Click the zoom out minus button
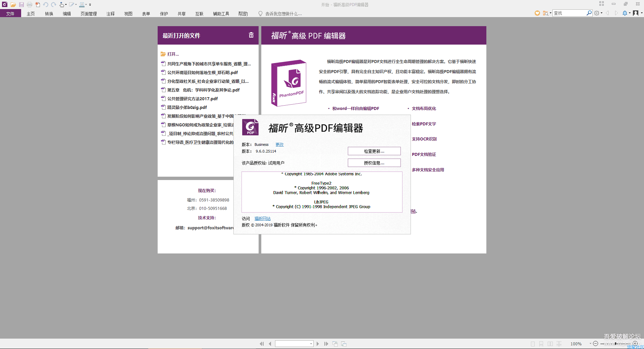 tap(595, 344)
